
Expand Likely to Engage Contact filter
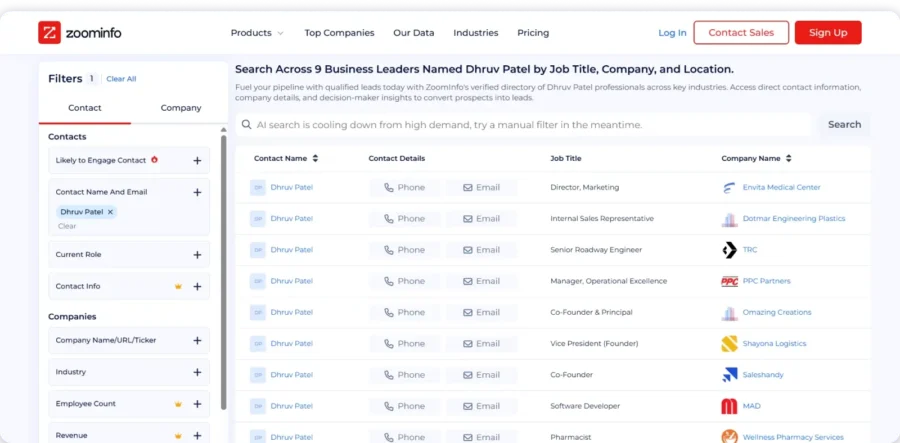point(197,161)
